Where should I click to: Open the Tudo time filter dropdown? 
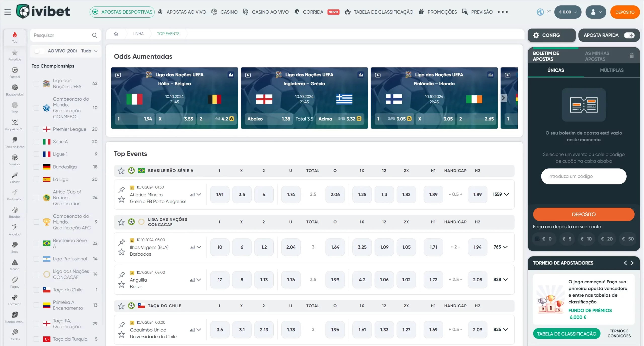coord(89,51)
